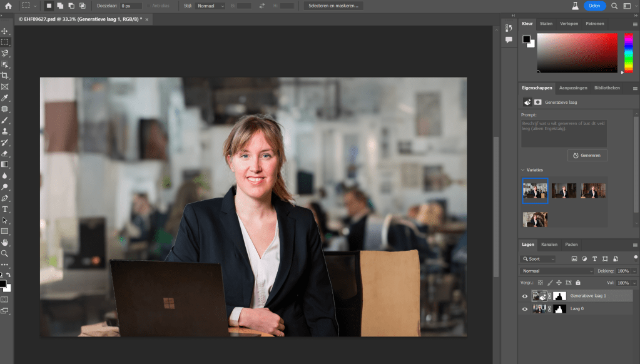Open the Stijl dropdown set to Normaal
The image size is (640, 364).
pos(210,6)
